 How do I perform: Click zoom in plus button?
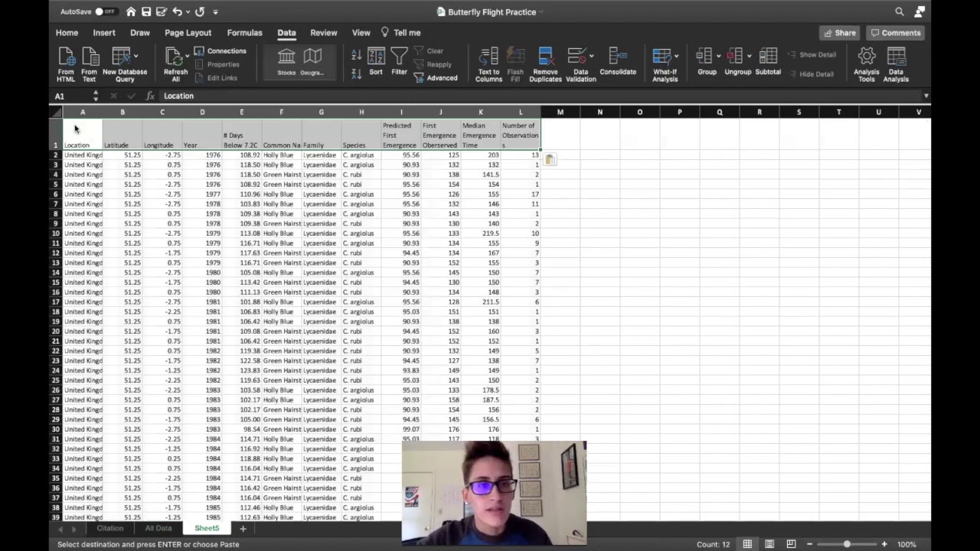[x=884, y=544]
